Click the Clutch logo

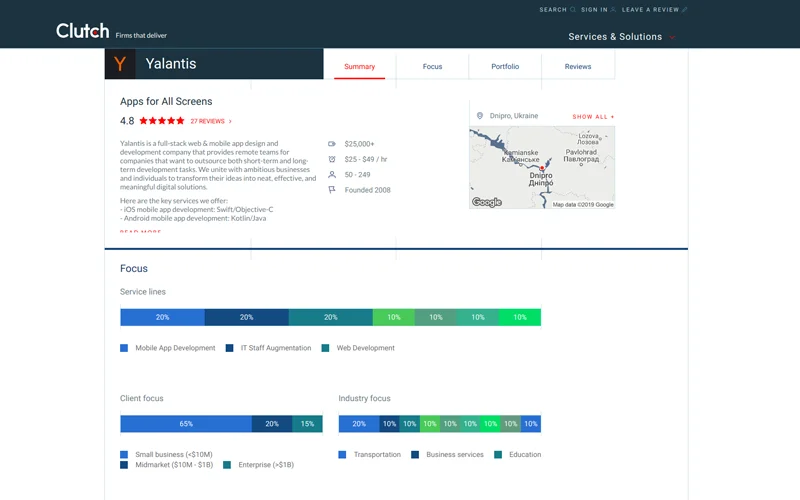click(x=82, y=31)
